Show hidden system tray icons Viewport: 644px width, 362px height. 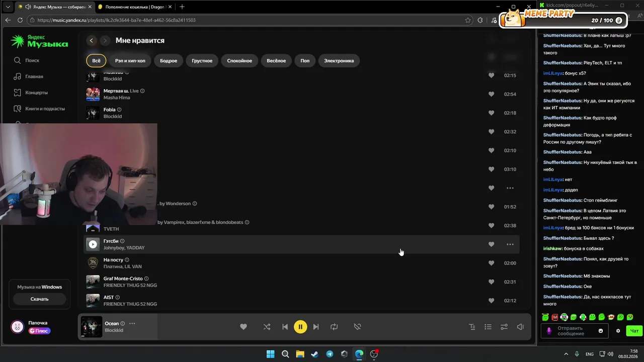pyautogui.click(x=566, y=354)
